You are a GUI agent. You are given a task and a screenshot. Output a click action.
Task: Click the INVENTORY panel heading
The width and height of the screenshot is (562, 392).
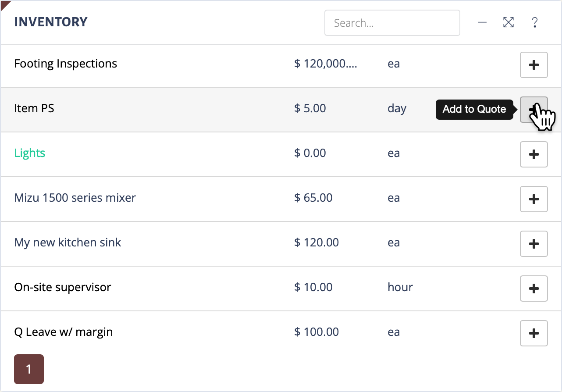tap(51, 22)
